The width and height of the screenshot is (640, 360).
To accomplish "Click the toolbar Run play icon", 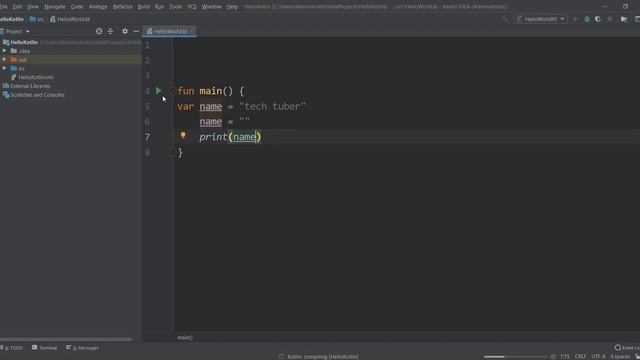I will pos(576,19).
